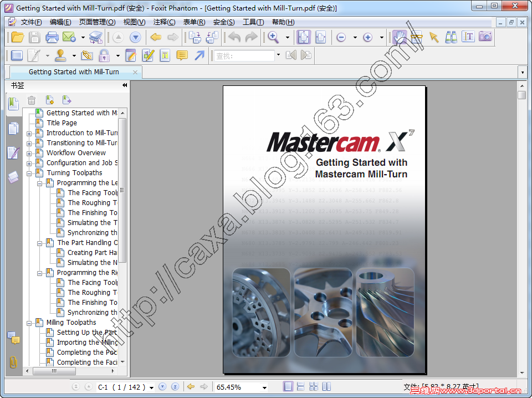Switch to facing pages layout view
This screenshot has height=398, width=532.
pyautogui.click(x=326, y=386)
